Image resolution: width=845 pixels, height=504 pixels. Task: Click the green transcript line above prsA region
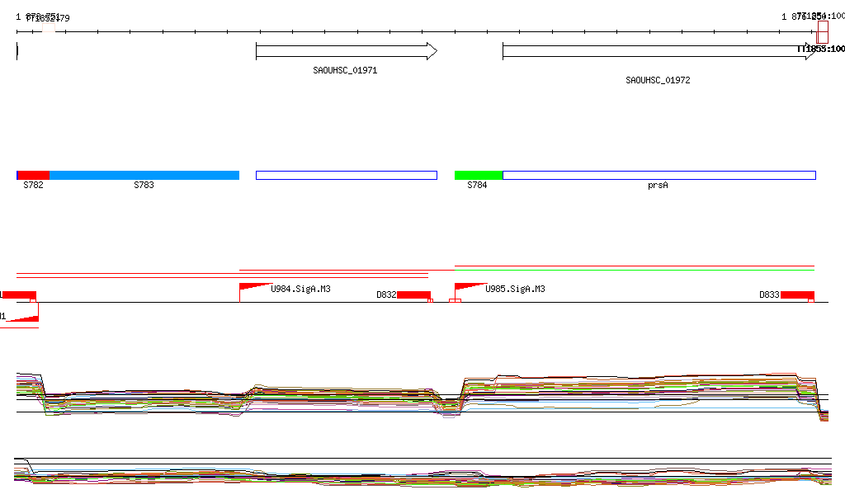click(x=635, y=270)
